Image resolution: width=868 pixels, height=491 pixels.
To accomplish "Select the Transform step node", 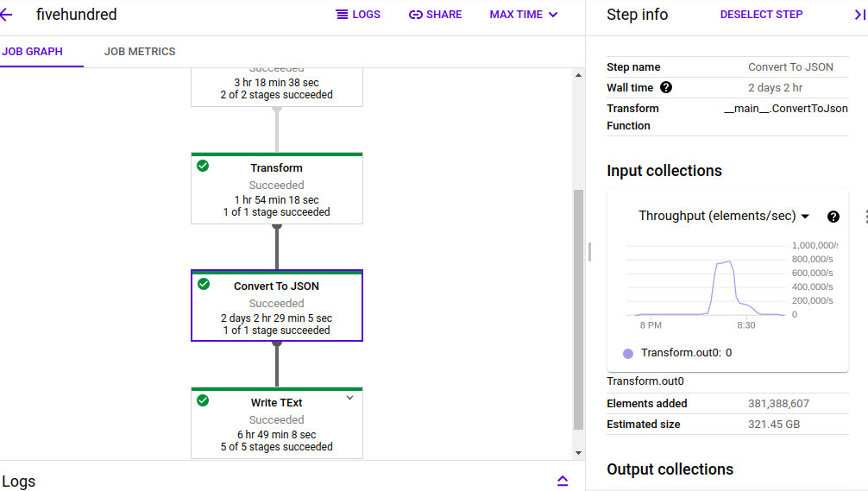I will click(x=276, y=188).
